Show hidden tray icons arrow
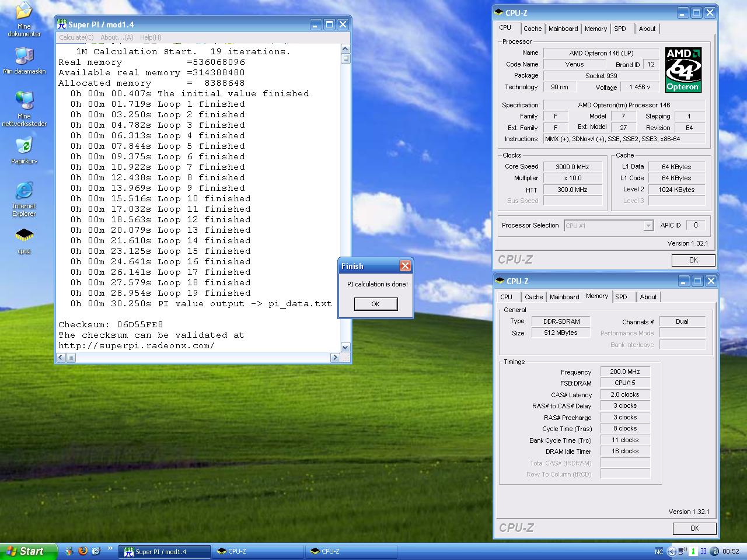The image size is (747, 560). coord(671,551)
